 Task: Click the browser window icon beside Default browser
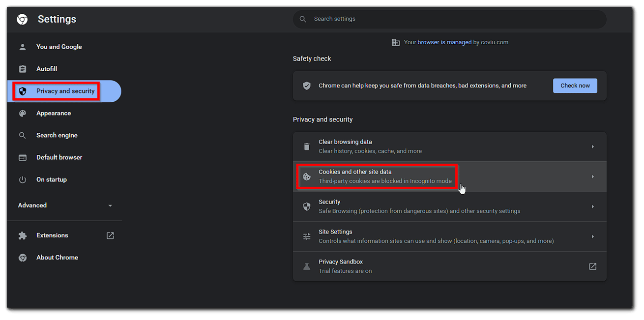(x=22, y=157)
